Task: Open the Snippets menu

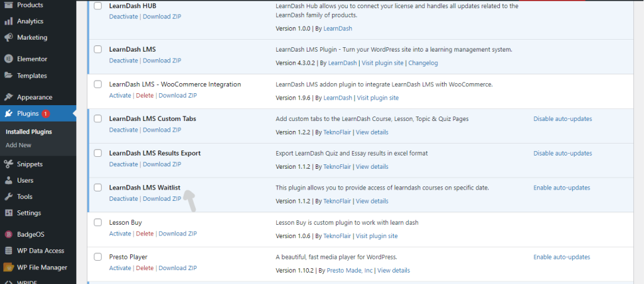Action: [30, 164]
